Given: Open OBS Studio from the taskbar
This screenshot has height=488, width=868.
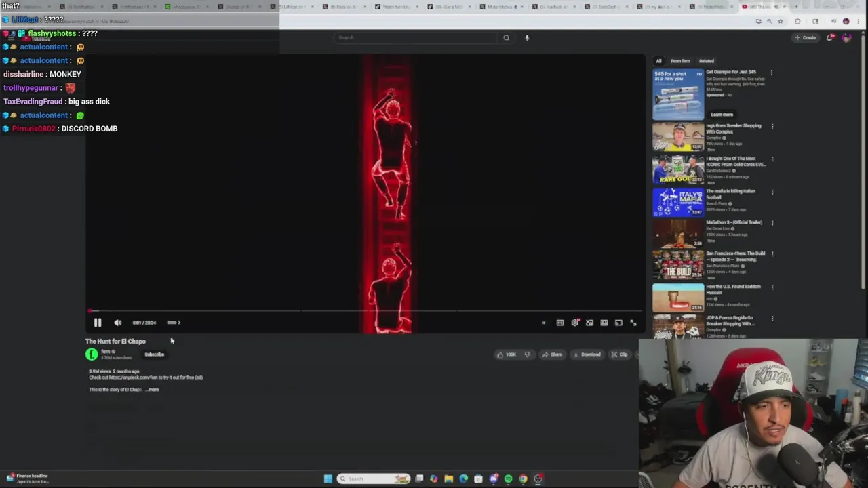Looking at the screenshot, I should pos(538,479).
